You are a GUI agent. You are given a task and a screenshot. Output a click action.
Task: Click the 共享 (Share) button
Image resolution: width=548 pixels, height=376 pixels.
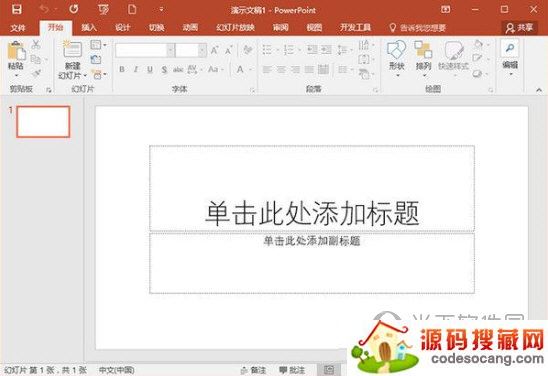tap(520, 28)
